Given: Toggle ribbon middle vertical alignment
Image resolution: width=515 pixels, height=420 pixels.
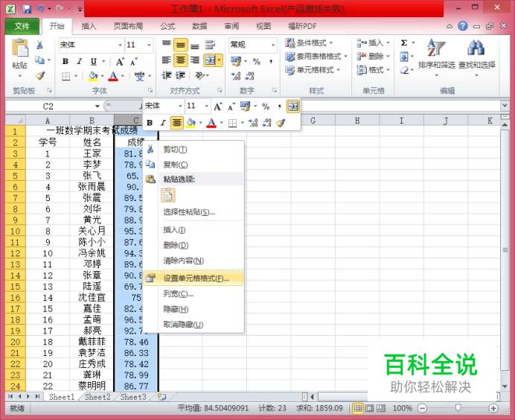Looking at the screenshot, I should pos(180,45).
